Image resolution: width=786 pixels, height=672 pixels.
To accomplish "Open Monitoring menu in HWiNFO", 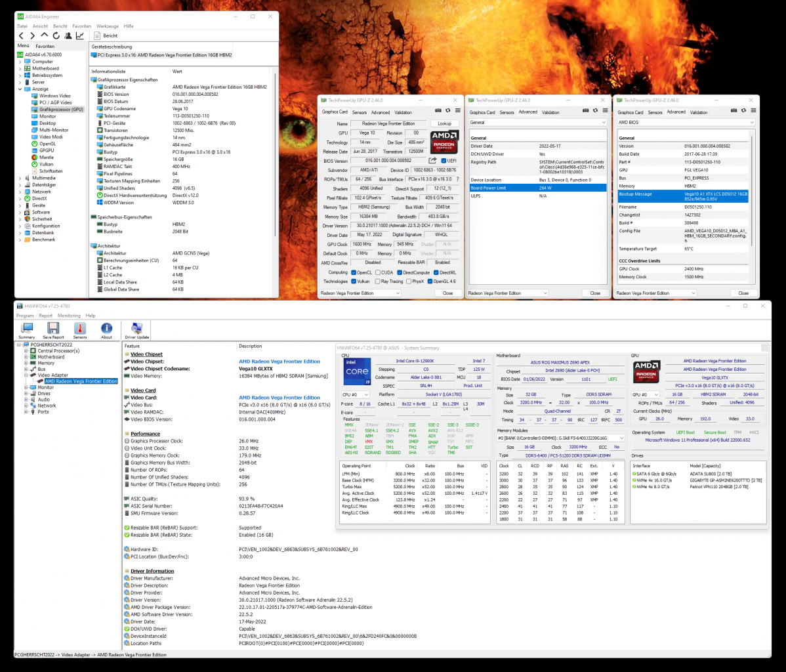I will click(x=69, y=316).
